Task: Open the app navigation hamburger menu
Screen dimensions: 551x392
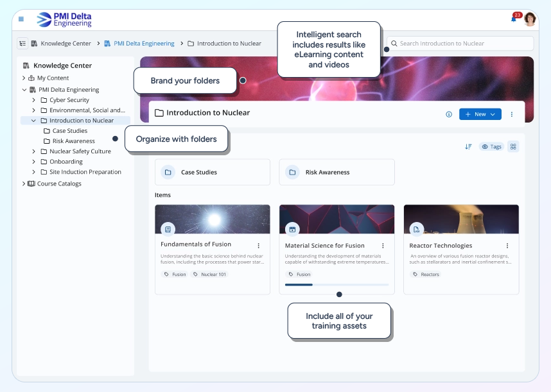Action: (21, 19)
